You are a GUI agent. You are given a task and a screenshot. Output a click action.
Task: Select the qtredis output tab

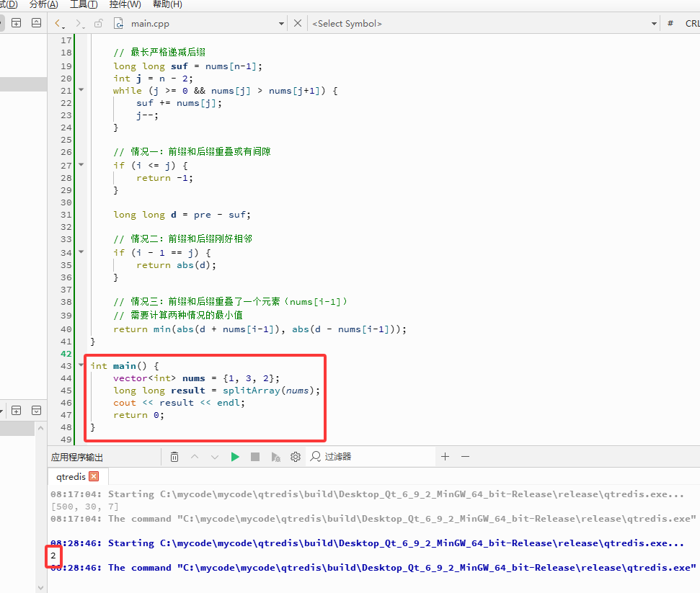point(71,476)
